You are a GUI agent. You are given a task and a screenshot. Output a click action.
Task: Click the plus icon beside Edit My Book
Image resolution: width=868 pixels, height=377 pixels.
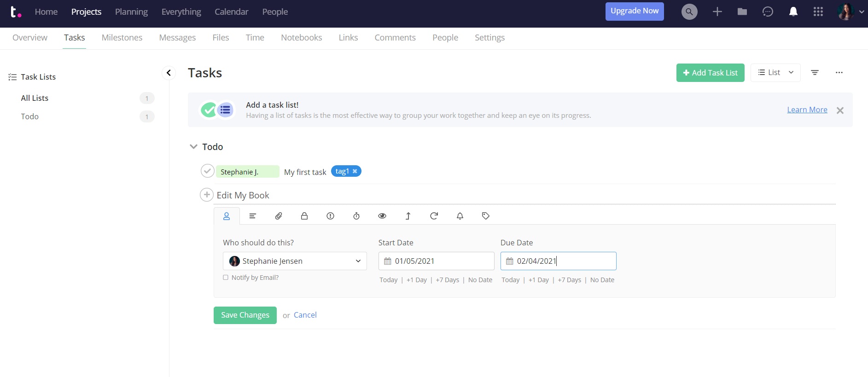coord(207,195)
